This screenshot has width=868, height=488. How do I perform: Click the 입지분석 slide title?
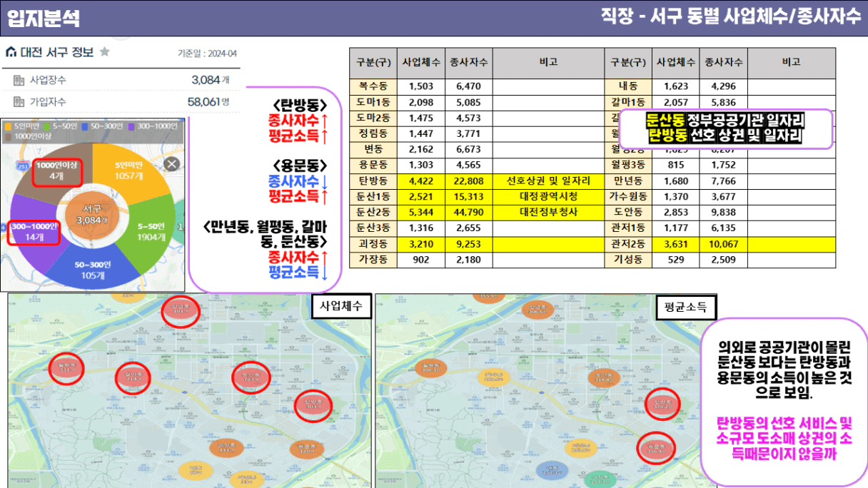click(x=44, y=18)
